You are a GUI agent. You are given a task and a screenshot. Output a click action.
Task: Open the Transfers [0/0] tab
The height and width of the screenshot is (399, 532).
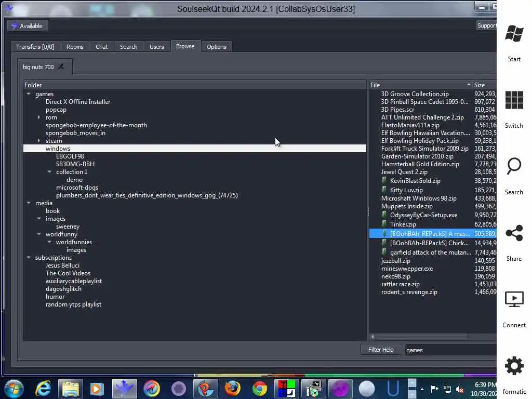pyautogui.click(x=35, y=46)
